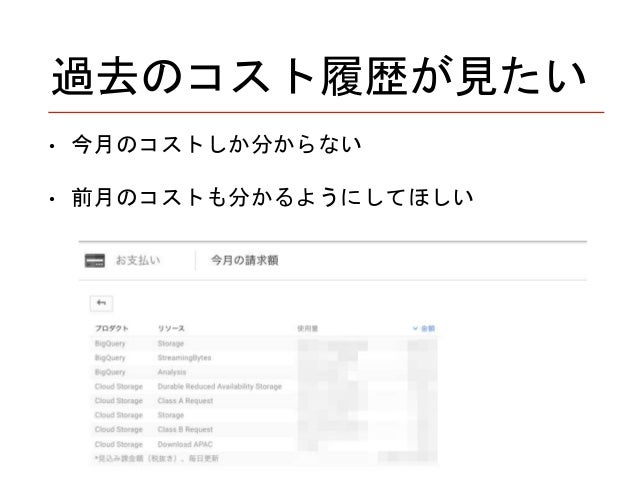Click the 見込み課金額 footnote text
Screen dimensions: 638x479
pos(157,459)
